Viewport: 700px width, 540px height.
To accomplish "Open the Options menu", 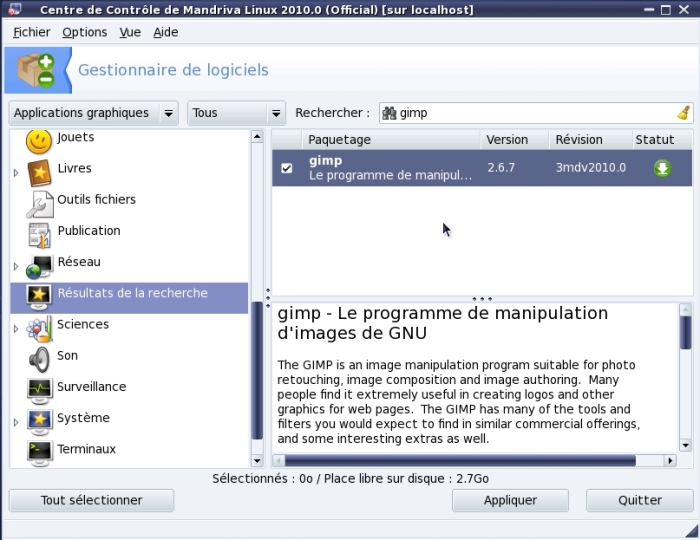I will (84, 32).
